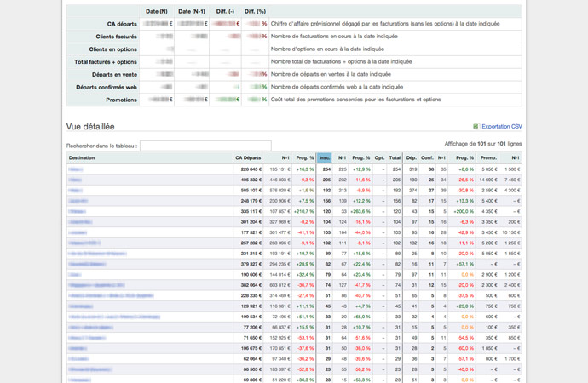
Task: Click the CA cell '129 921 €'
Action: point(251,306)
